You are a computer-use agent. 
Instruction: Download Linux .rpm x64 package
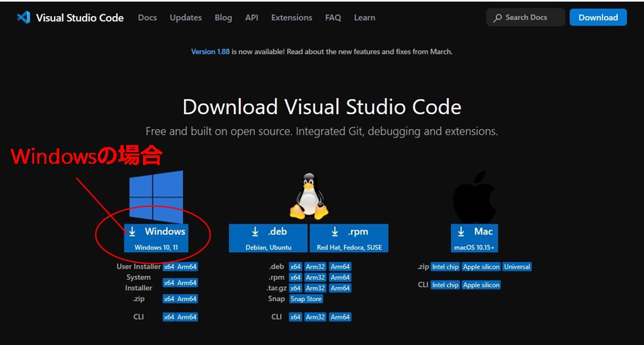296,277
